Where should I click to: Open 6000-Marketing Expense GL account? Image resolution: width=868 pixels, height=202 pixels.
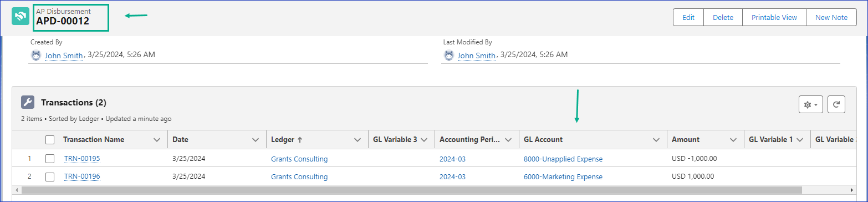point(563,177)
